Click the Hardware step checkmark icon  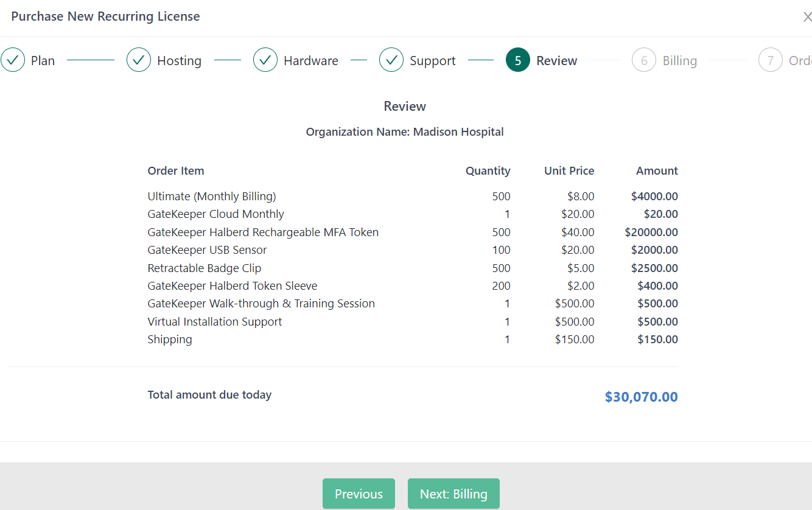(265, 60)
